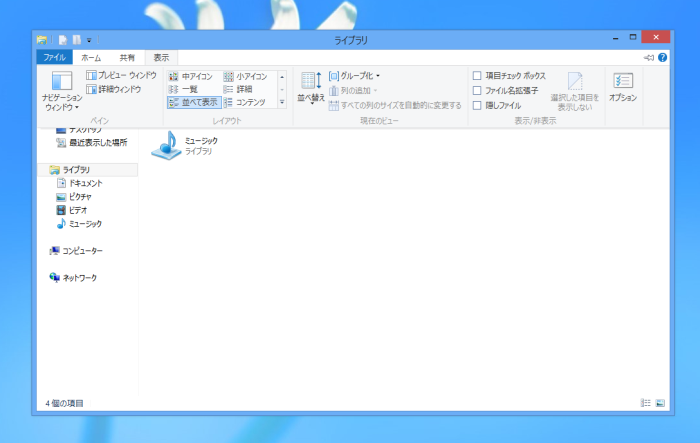Click the Explorer folder icon in title bar
Viewport: 700px width, 443px height.
tap(42, 40)
